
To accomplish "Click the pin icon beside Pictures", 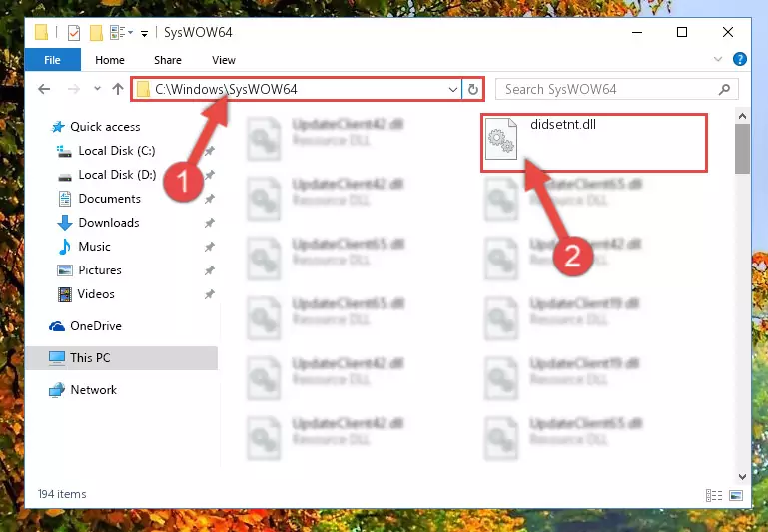I will pos(209,270).
